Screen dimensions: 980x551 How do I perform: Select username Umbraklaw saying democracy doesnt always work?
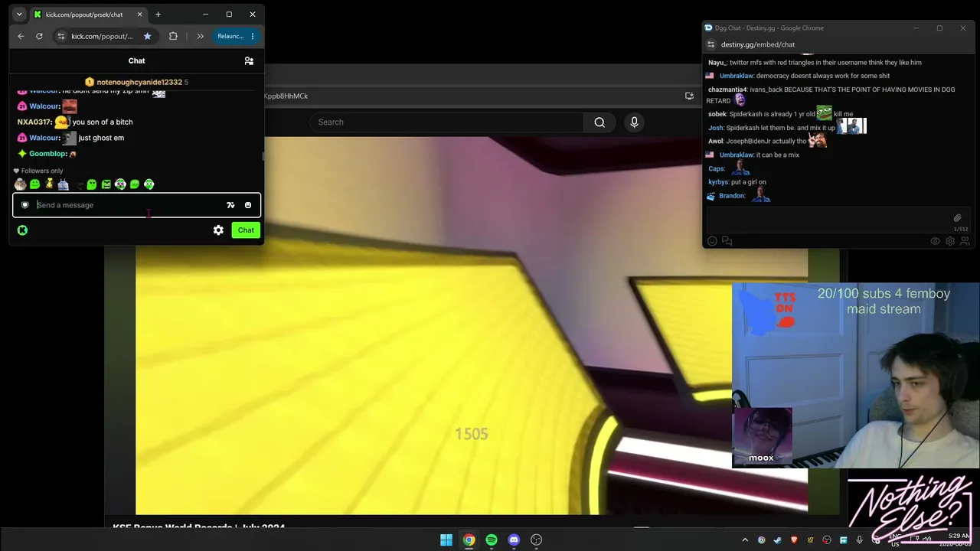(x=737, y=76)
